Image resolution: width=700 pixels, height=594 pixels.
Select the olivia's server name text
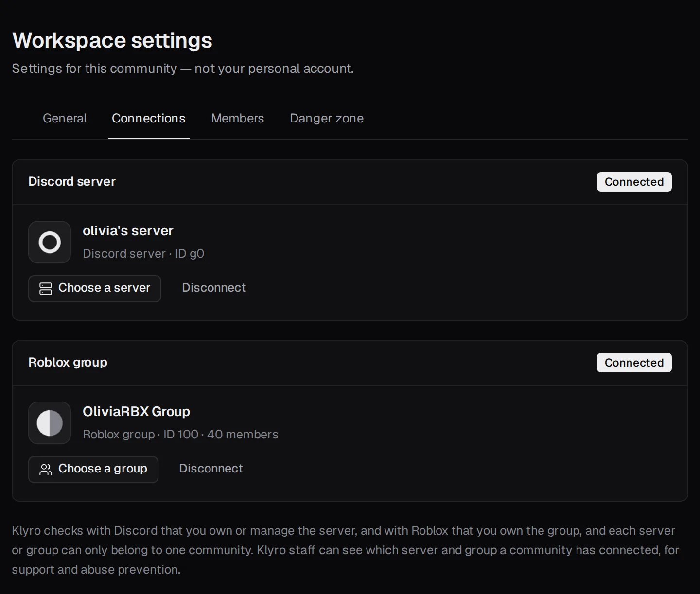point(128,231)
